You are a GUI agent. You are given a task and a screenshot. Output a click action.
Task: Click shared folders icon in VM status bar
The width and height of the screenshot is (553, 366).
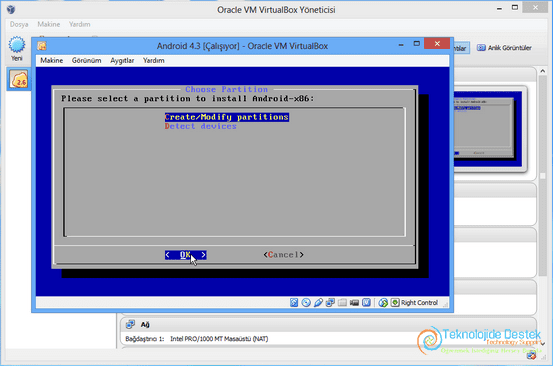[x=342, y=303]
